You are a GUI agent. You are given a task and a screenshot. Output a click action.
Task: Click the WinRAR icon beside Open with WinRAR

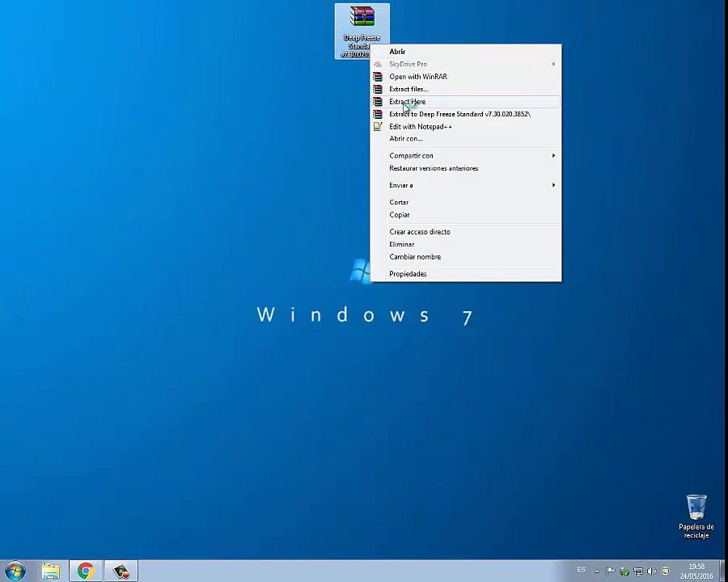[x=378, y=77]
